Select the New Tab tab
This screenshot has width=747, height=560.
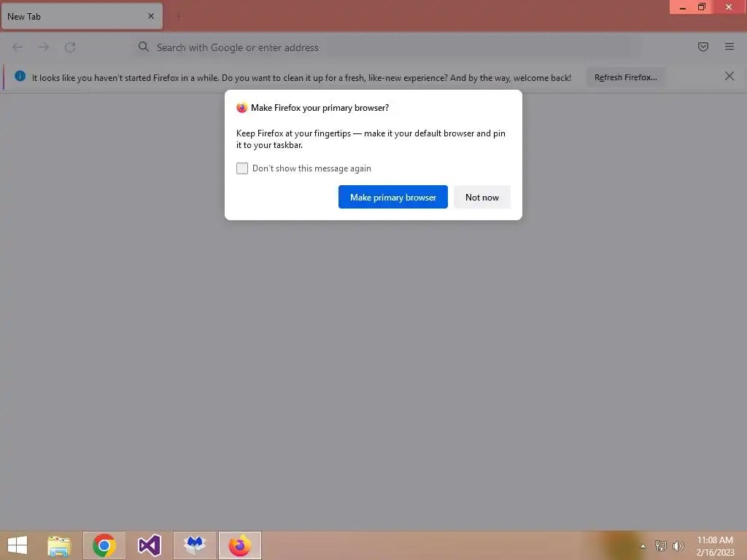coord(82,16)
